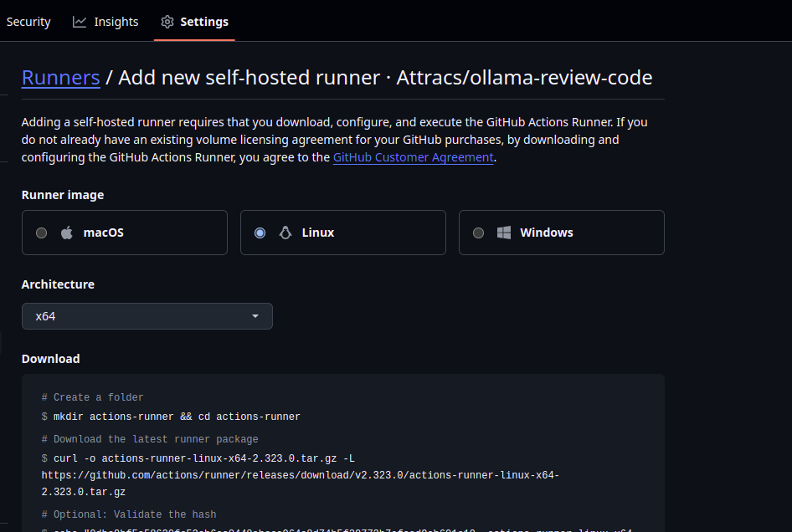The width and height of the screenshot is (792, 532).
Task: Go back to Runners page link
Action: (x=60, y=78)
